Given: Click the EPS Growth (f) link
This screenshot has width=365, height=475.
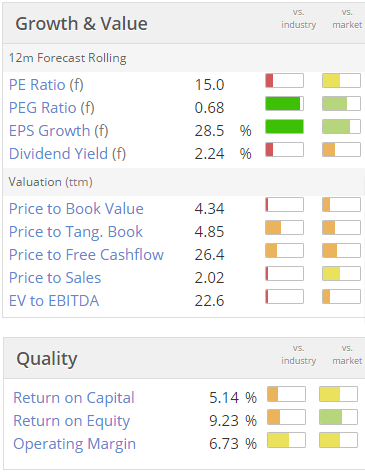Looking at the screenshot, I should (59, 131).
